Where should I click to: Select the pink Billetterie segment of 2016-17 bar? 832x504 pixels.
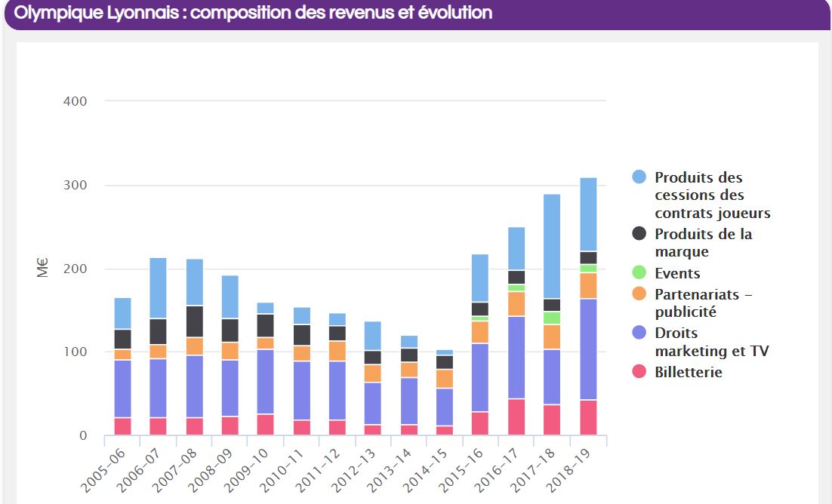[x=516, y=417]
